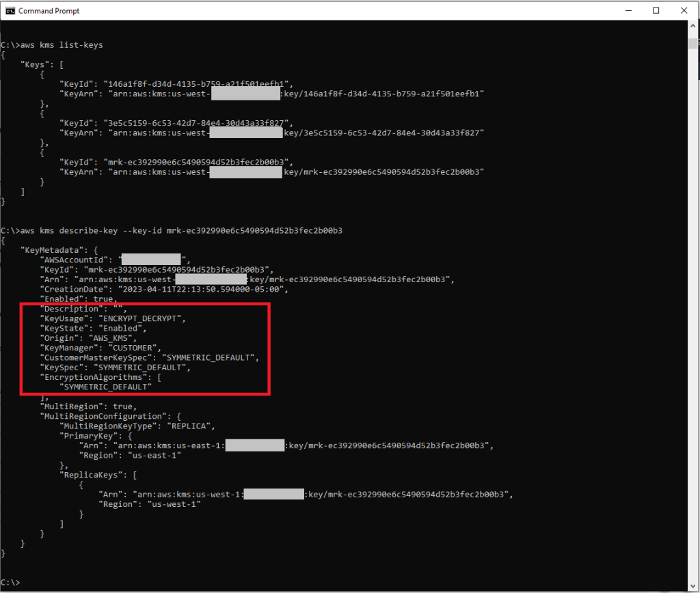This screenshot has height=593, width=700.
Task: Click the "KeyState": "Enabled" line
Action: [93, 329]
